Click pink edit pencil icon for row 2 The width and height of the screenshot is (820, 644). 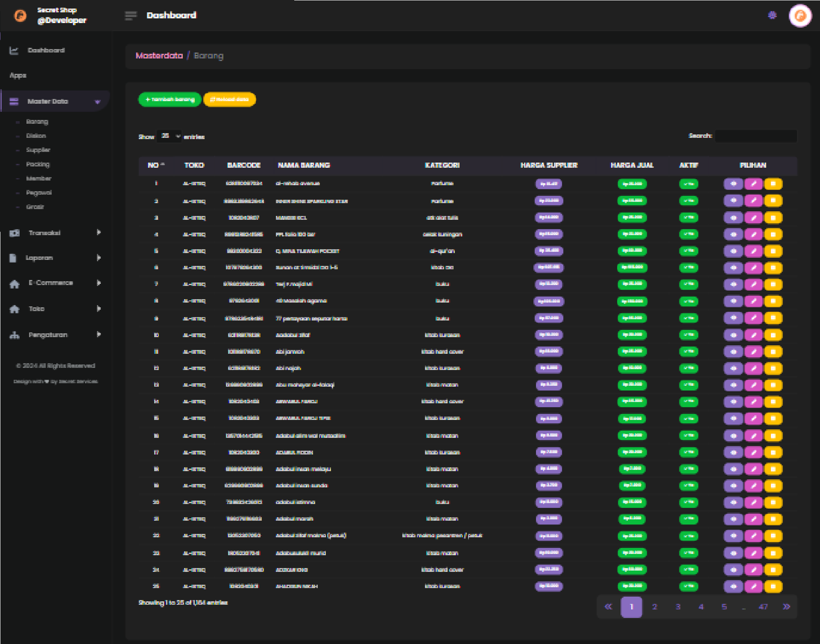[753, 201]
